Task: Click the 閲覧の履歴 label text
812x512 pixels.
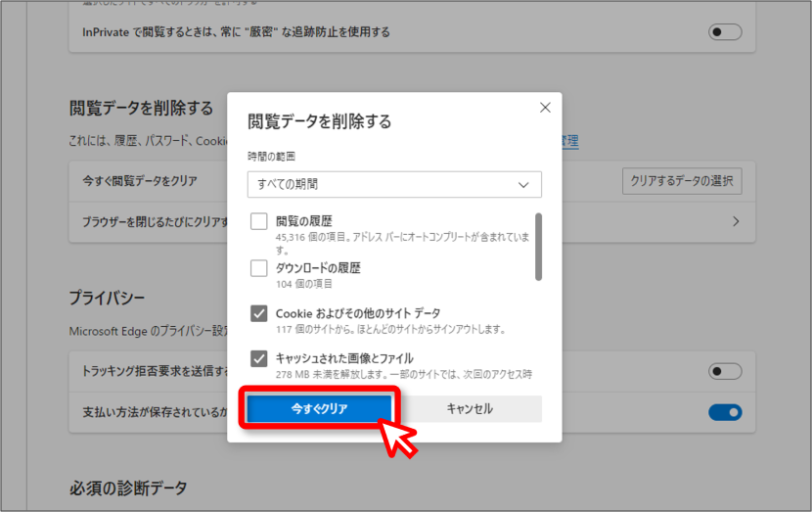Action: click(x=304, y=221)
